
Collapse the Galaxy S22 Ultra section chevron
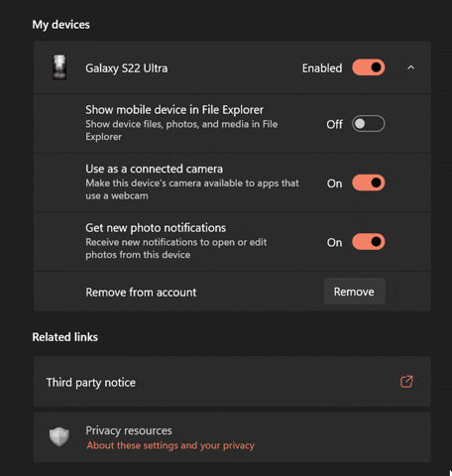click(410, 67)
